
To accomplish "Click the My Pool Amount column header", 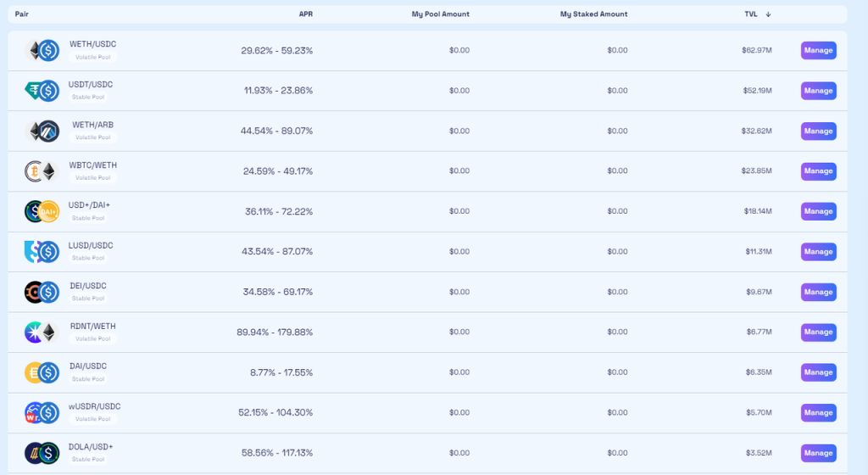I will click(440, 14).
